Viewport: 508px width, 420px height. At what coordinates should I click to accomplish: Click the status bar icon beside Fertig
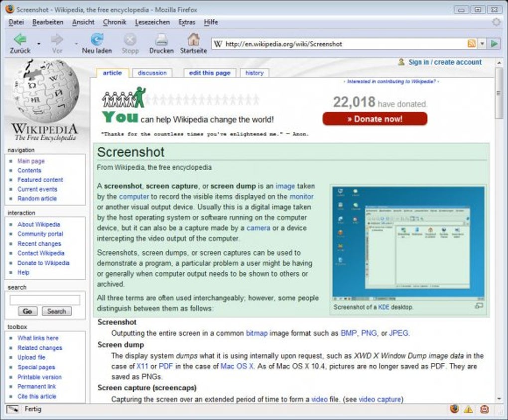(x=13, y=409)
